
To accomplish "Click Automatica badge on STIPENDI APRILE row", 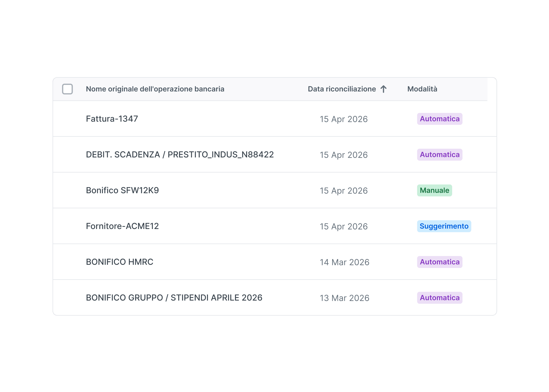I will coord(440,298).
